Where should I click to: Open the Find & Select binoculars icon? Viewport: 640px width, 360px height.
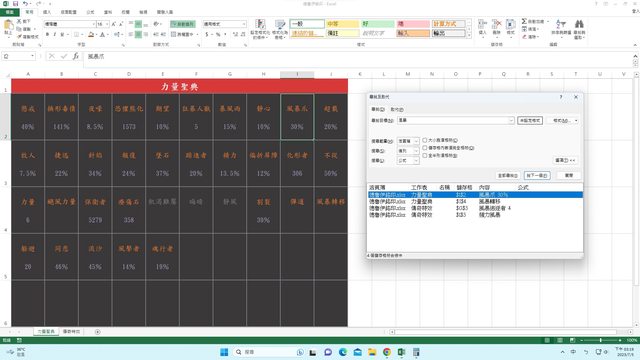(x=579, y=24)
